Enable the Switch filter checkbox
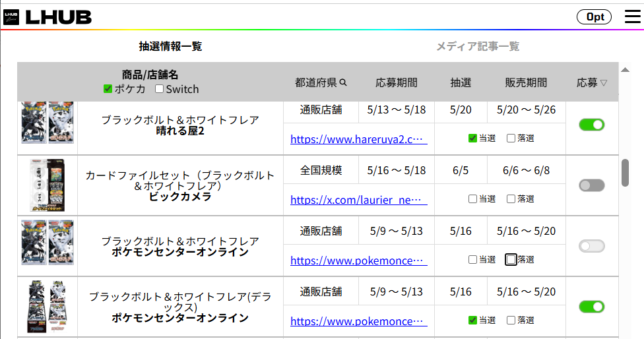 click(x=160, y=89)
